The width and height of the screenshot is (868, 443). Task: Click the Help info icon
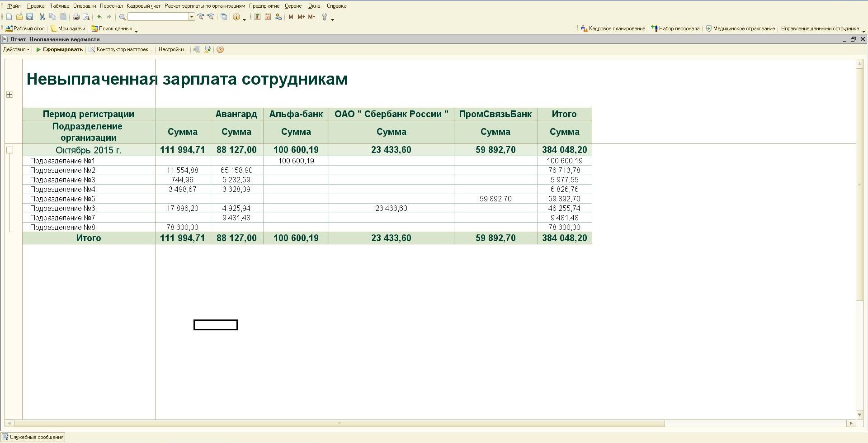coord(236,17)
